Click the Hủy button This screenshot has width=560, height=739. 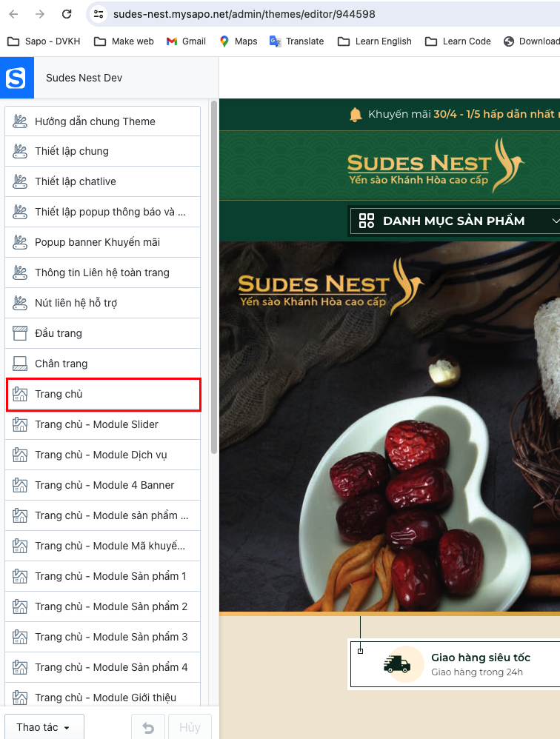click(x=190, y=727)
